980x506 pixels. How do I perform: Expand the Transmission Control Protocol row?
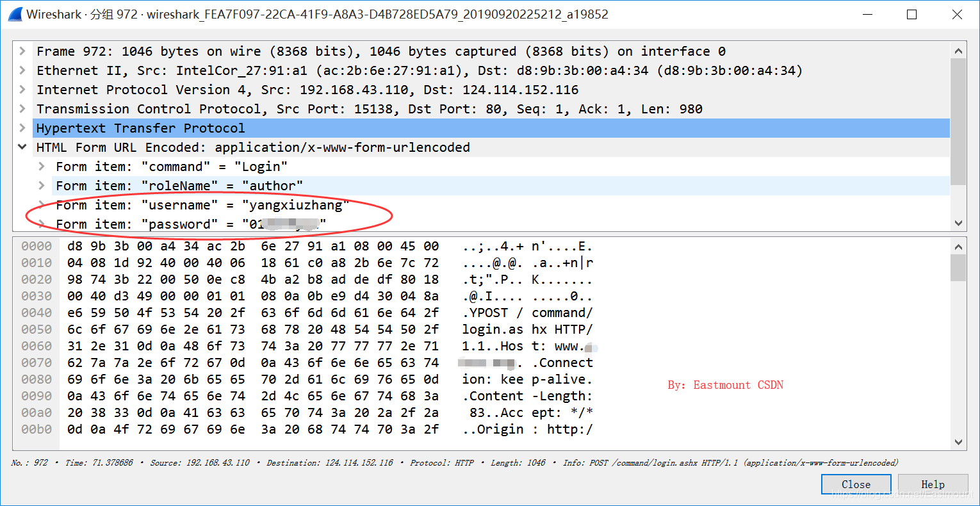(x=22, y=109)
